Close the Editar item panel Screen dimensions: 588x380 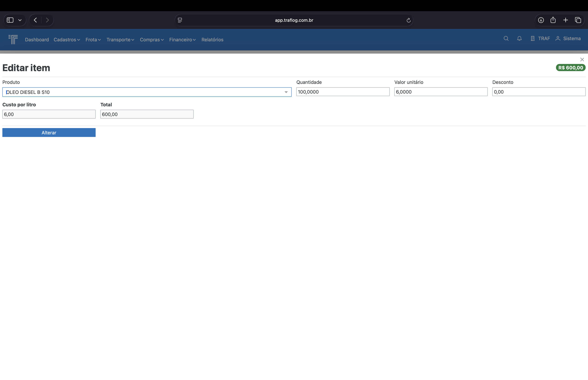point(582,60)
